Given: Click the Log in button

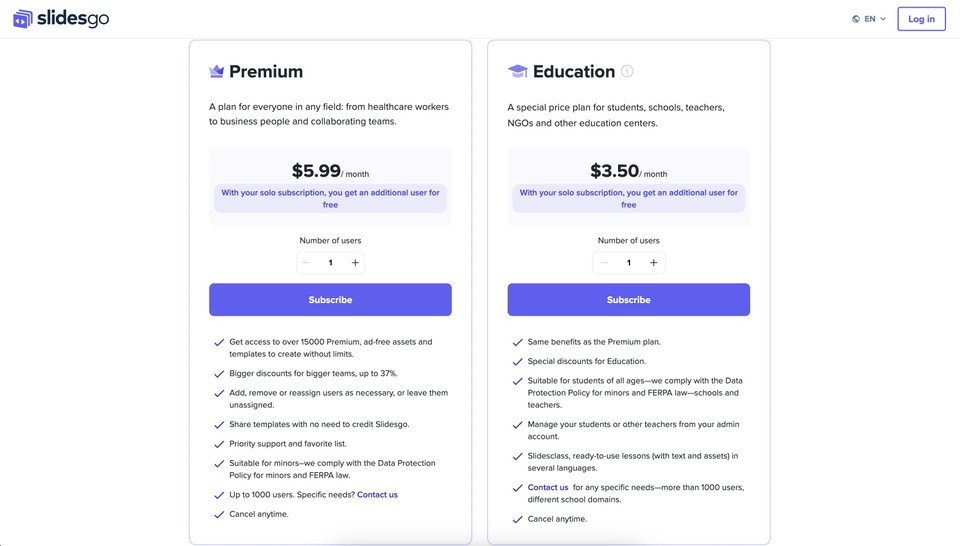Looking at the screenshot, I should click(921, 19).
